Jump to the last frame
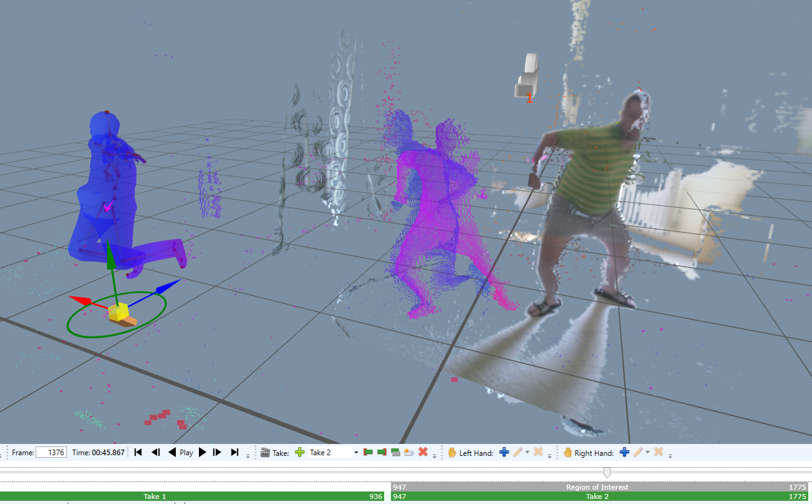Viewport: 812px width, 504px height. (235, 452)
